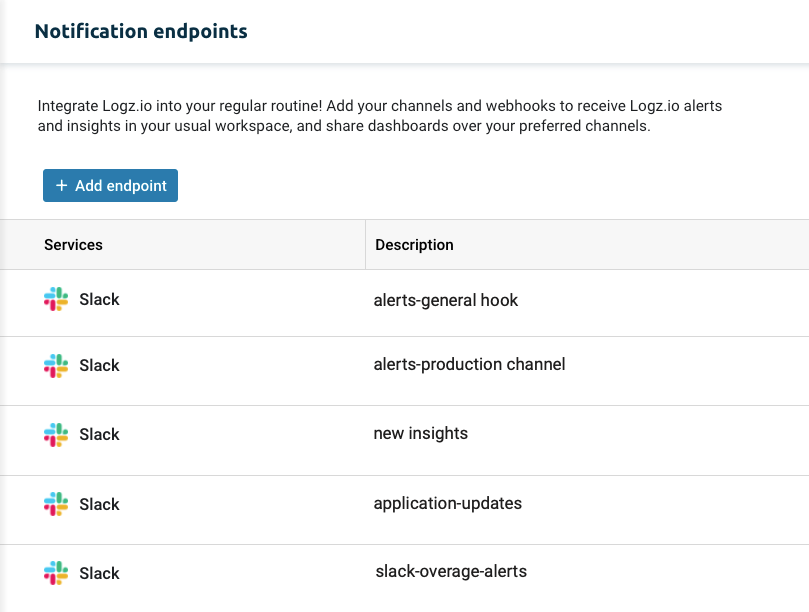Viewport: 809px width, 612px height.
Task: Click Slack label in alerts-production channel row
Action: pyautogui.click(x=99, y=365)
